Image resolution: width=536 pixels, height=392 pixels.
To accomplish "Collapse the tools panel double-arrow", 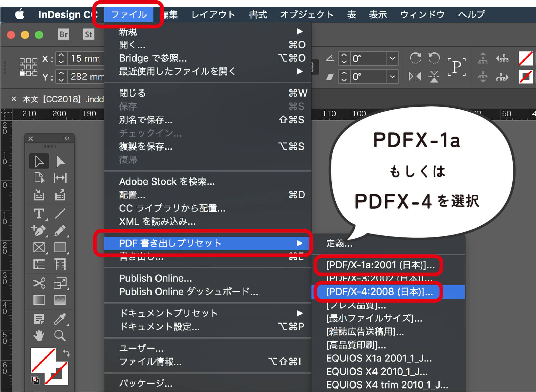I will (67, 139).
